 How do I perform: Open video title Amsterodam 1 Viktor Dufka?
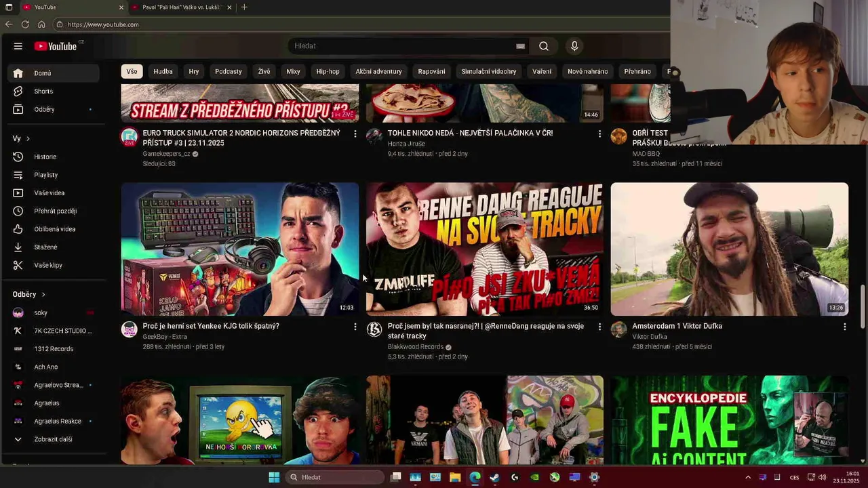tap(677, 326)
